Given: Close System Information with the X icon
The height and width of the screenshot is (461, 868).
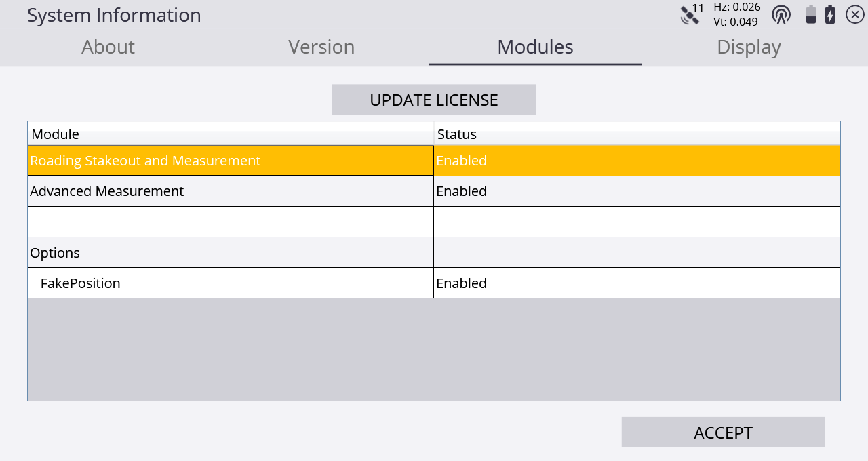Looking at the screenshot, I should (x=855, y=14).
